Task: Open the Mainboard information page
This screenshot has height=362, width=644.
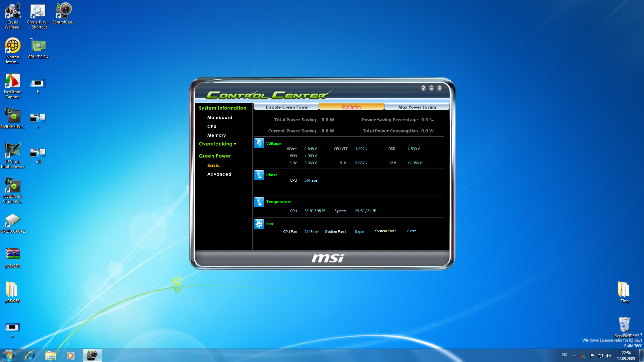Action: tap(219, 118)
